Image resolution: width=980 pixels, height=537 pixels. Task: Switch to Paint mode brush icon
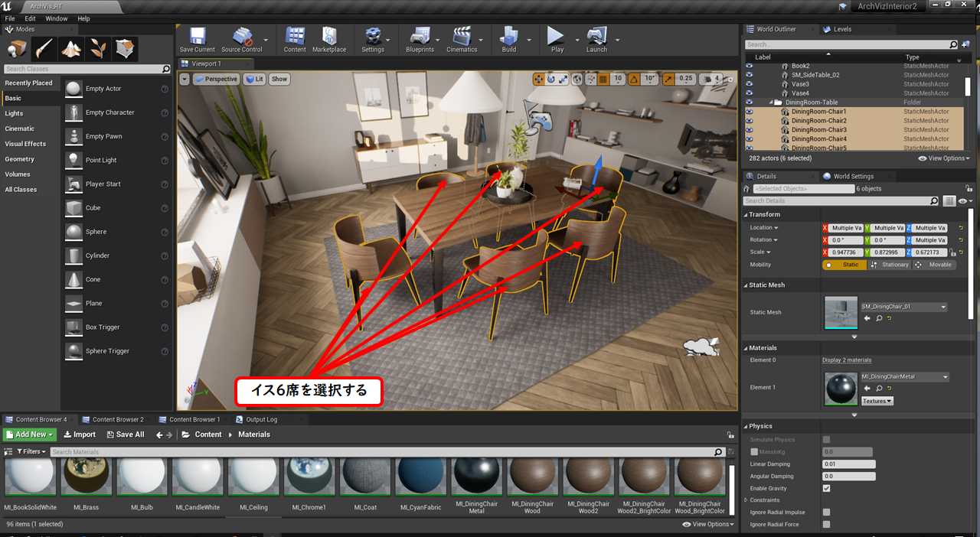point(44,50)
